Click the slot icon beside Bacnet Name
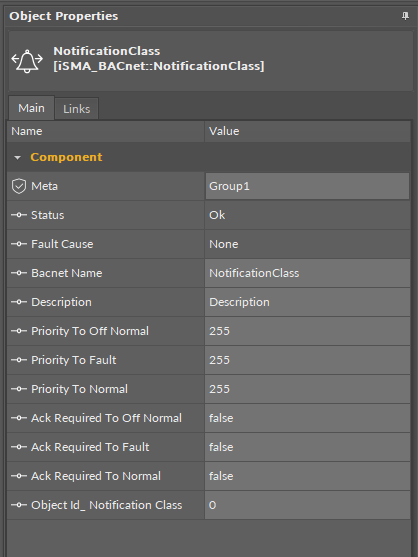 19,273
